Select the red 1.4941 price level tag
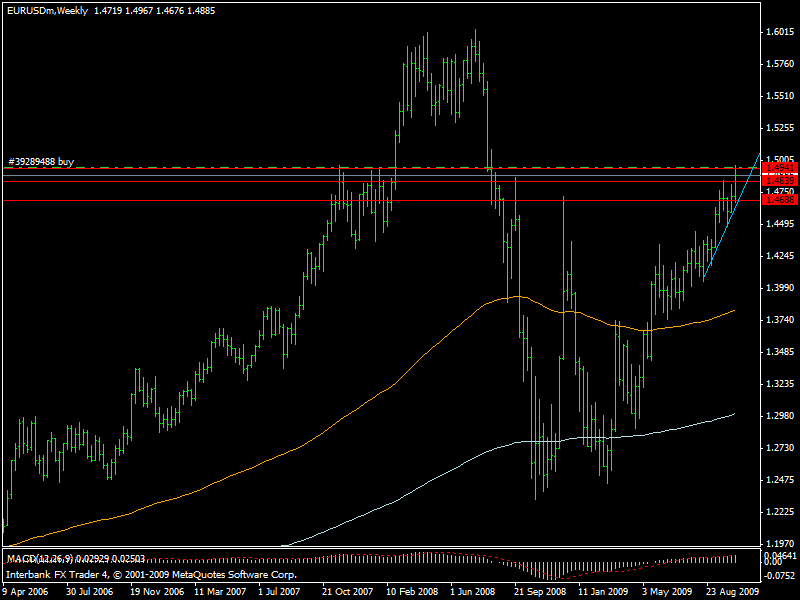Screen dimensions: 800x600 778,169
